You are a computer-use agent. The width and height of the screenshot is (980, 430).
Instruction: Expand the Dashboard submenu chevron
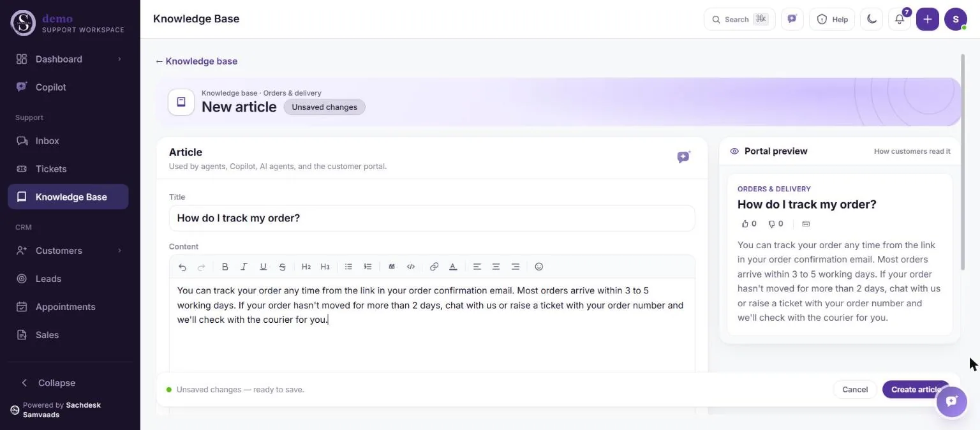click(119, 59)
